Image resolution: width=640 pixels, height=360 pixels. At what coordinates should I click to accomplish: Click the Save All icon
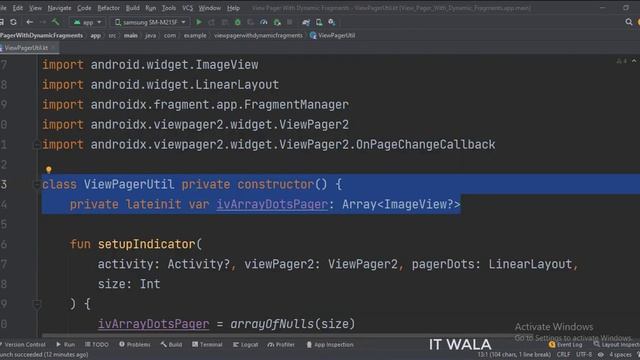tap(2, 22)
